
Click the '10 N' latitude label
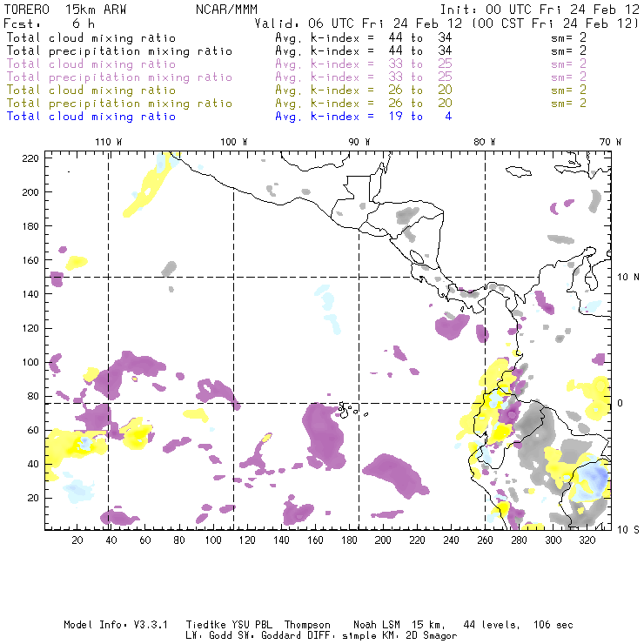pyautogui.click(x=628, y=278)
